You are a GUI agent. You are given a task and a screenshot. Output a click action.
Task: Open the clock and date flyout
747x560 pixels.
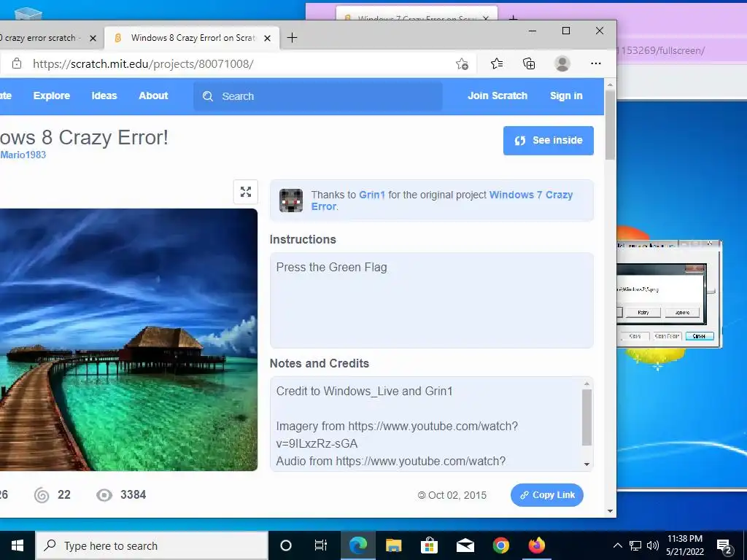[685, 545]
